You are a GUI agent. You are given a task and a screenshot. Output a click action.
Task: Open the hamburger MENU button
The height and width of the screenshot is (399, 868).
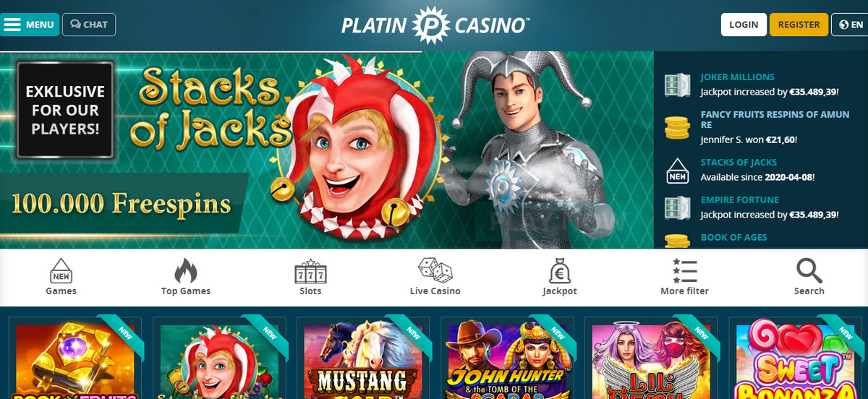29,25
